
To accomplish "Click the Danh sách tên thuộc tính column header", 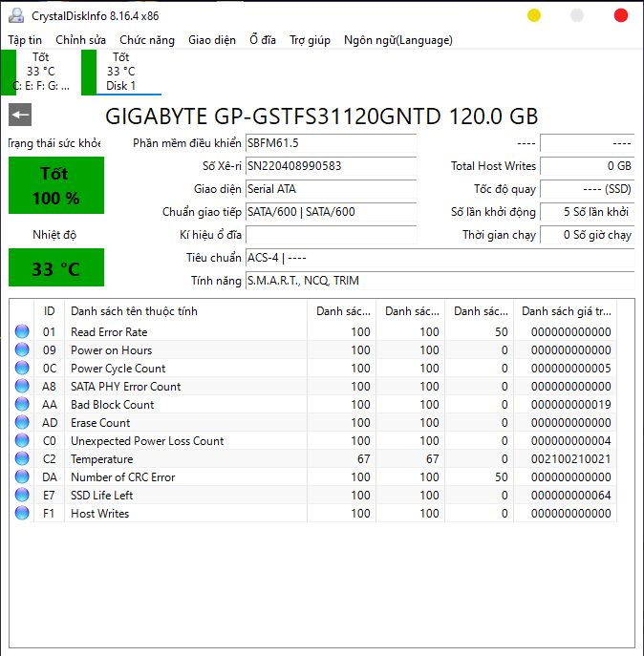I will (187, 311).
